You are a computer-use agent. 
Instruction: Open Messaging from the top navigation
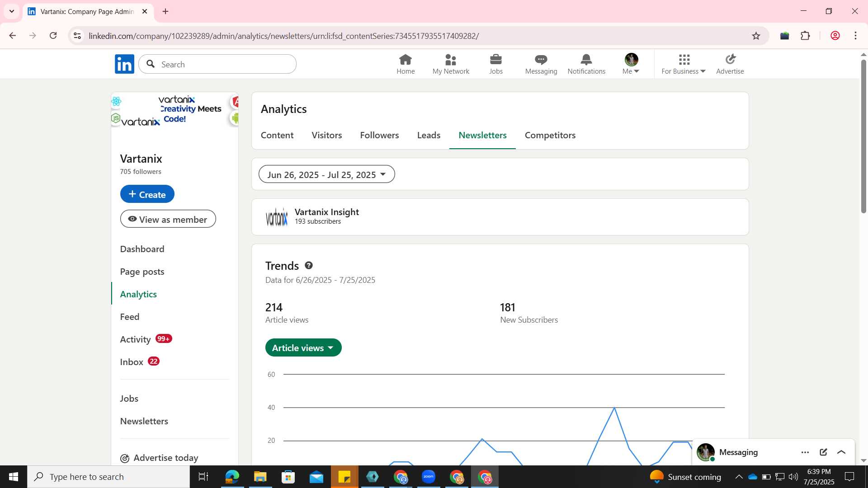541,64
